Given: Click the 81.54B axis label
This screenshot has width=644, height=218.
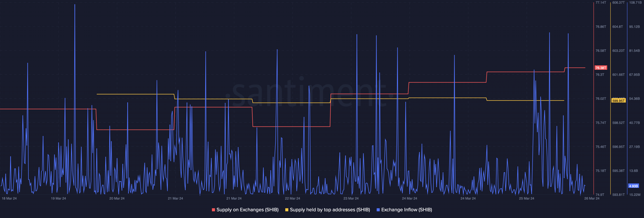Looking at the screenshot, I should click(x=634, y=51).
